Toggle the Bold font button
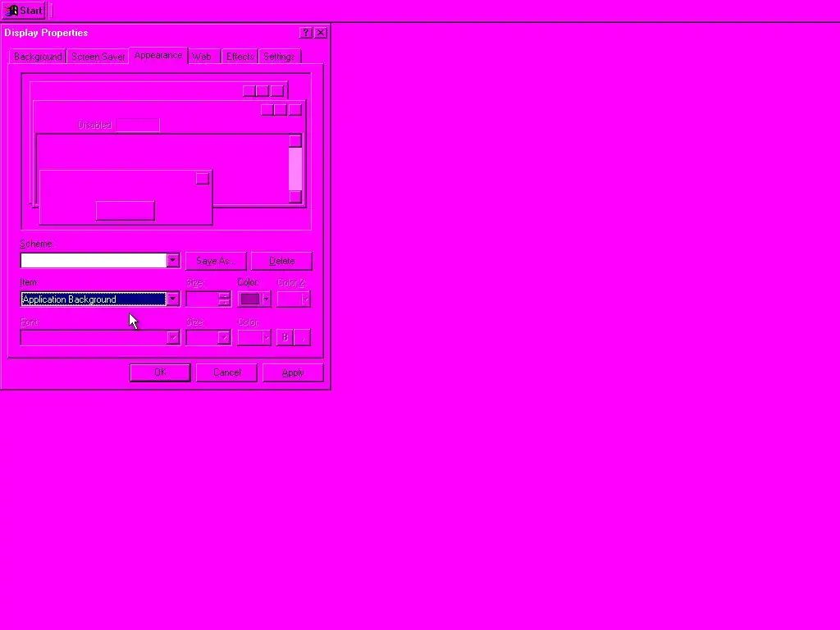840x630 pixels. [285, 337]
